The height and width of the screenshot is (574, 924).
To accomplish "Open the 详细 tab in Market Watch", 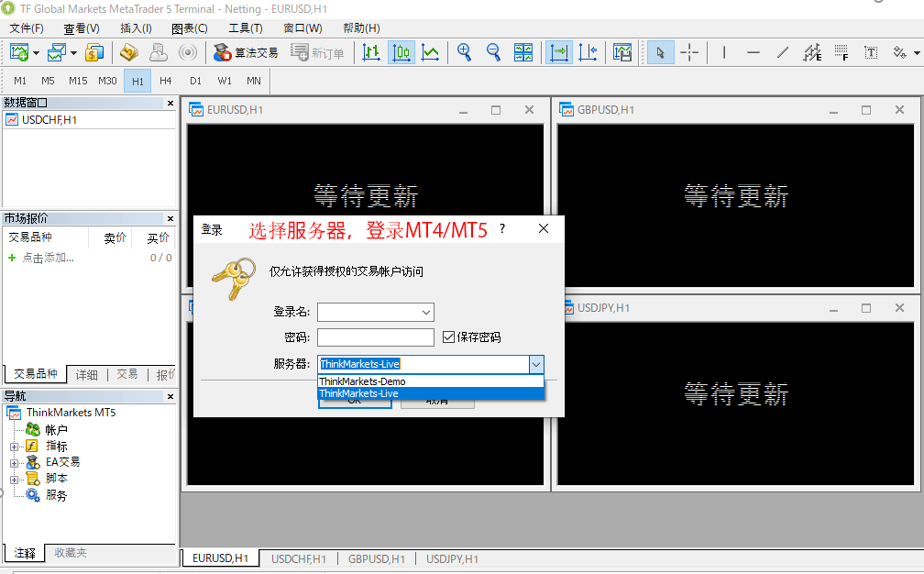I will click(x=86, y=374).
